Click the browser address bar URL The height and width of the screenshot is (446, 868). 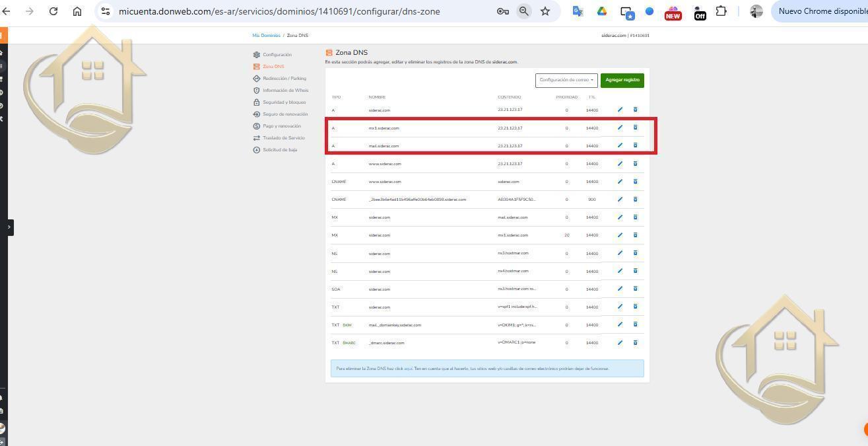(x=279, y=11)
